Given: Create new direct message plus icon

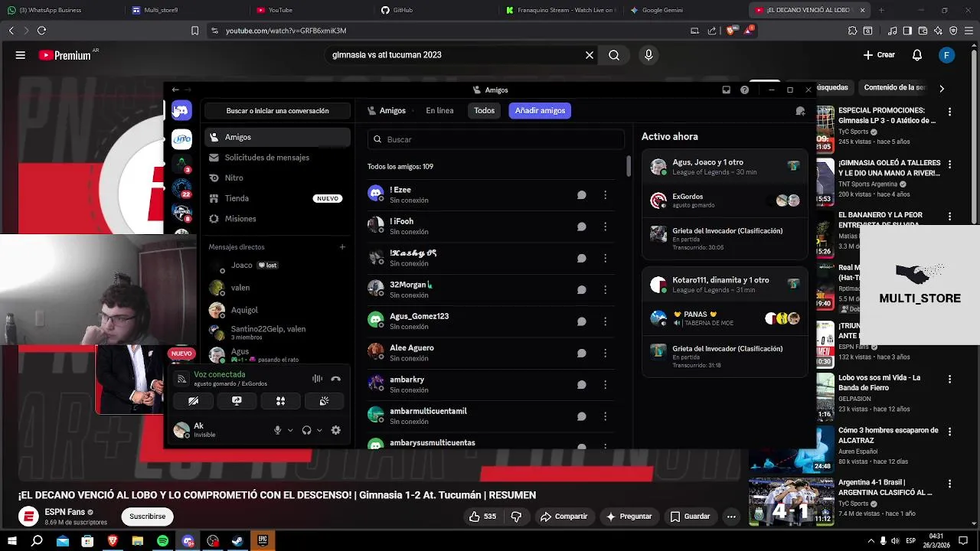Looking at the screenshot, I should pyautogui.click(x=342, y=247).
